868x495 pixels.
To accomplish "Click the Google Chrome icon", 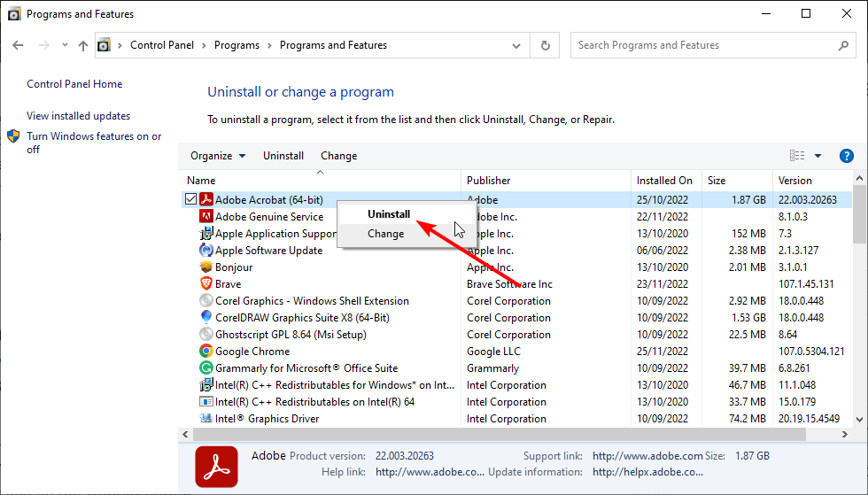I will tap(205, 351).
